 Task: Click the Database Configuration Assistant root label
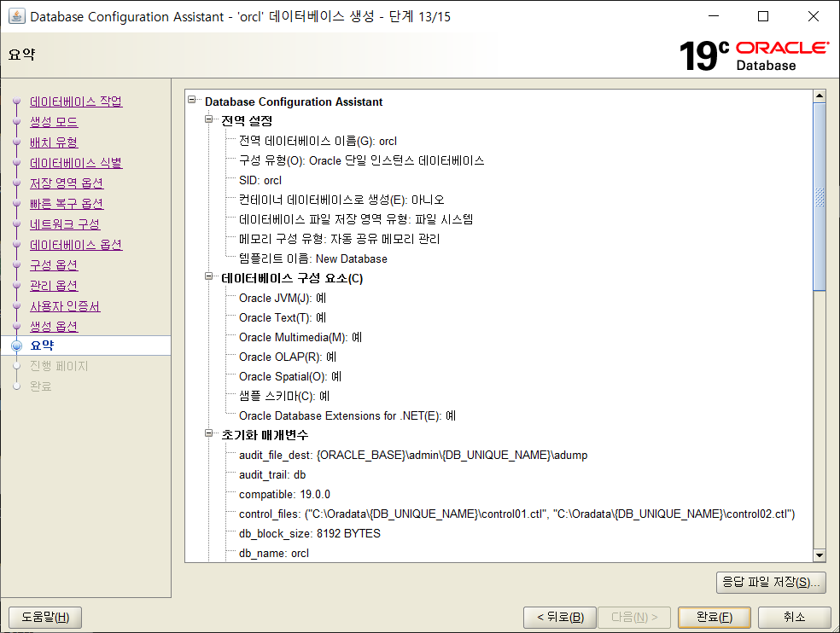point(294,102)
